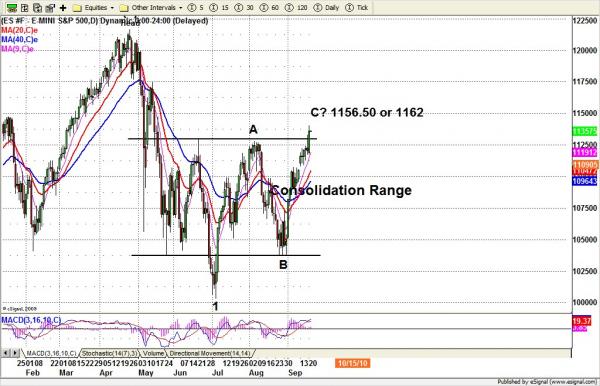Image resolution: width=600 pixels, height=386 pixels.
Task: Switch chart to Tick interval
Action: coord(357,8)
